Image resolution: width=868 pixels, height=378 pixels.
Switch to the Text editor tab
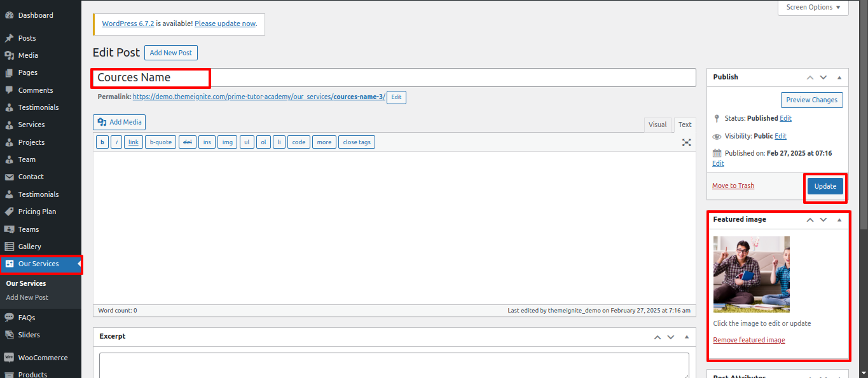tap(685, 125)
